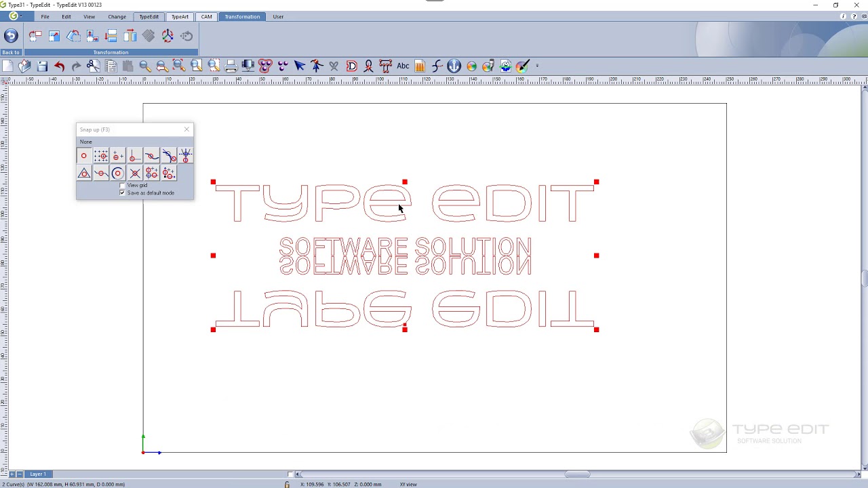Image resolution: width=868 pixels, height=488 pixels.
Task: Switch to the TypeArt tab
Action: [x=180, y=16]
